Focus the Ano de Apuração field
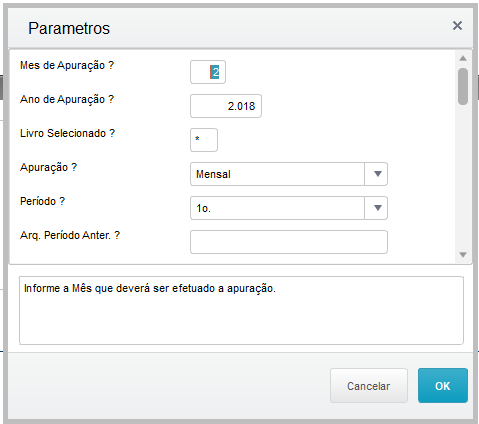479x424 pixels. (226, 106)
